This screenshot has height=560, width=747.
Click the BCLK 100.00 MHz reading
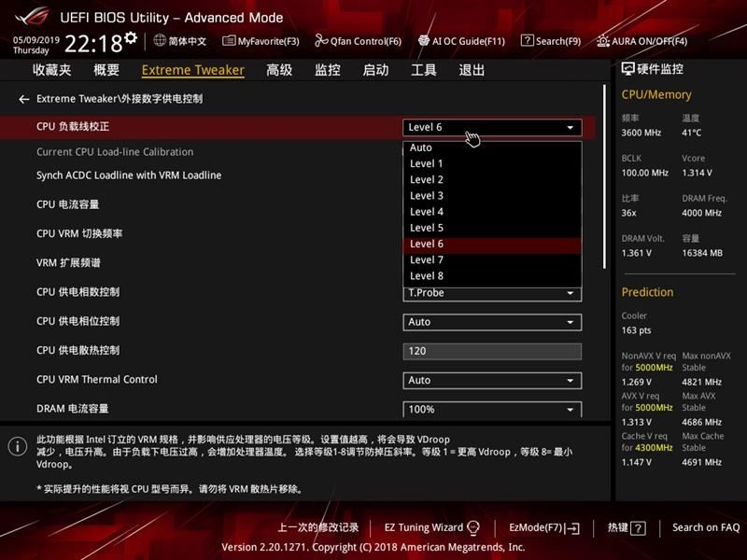click(645, 173)
